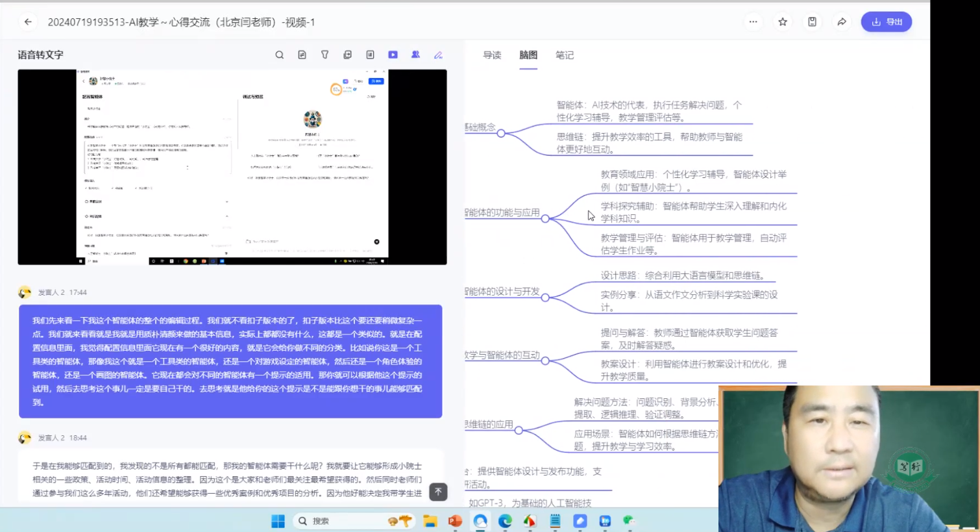Click the save icon in the top bar
This screenshot has height=532, width=980.
(x=812, y=22)
